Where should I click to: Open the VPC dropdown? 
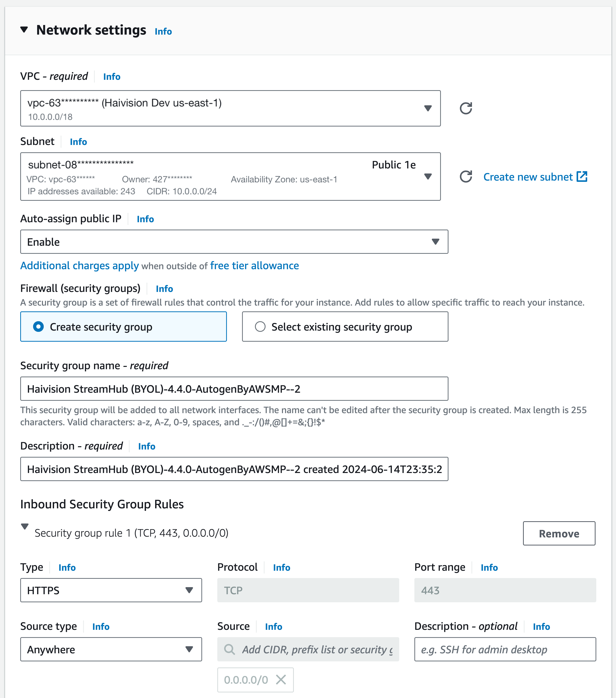click(x=428, y=108)
